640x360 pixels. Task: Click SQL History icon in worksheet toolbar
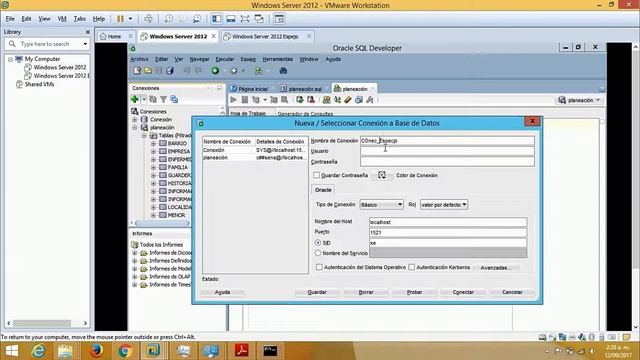[359, 100]
